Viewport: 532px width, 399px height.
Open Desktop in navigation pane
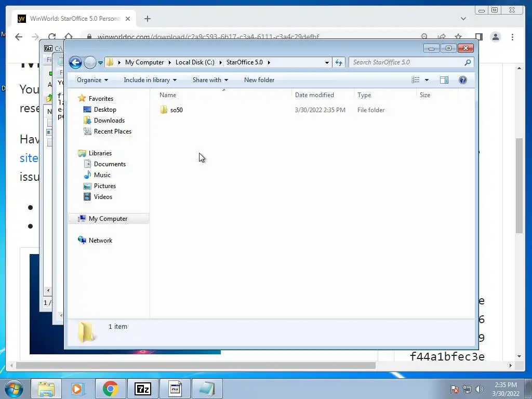pos(105,110)
